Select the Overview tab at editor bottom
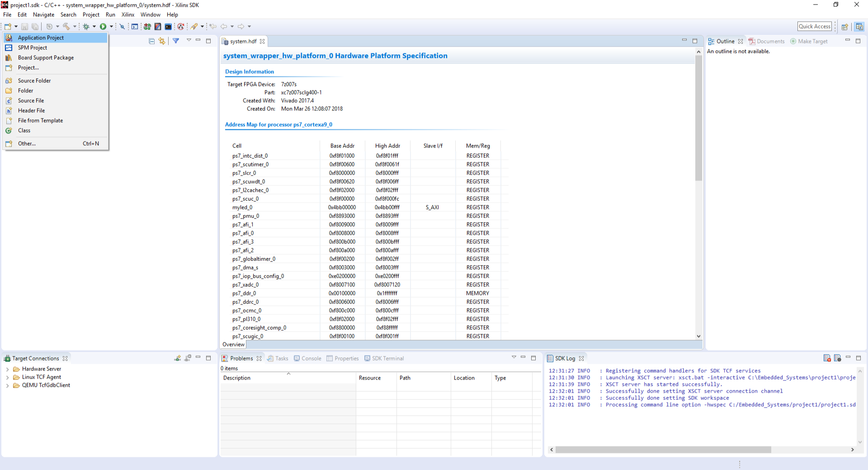 pos(233,344)
